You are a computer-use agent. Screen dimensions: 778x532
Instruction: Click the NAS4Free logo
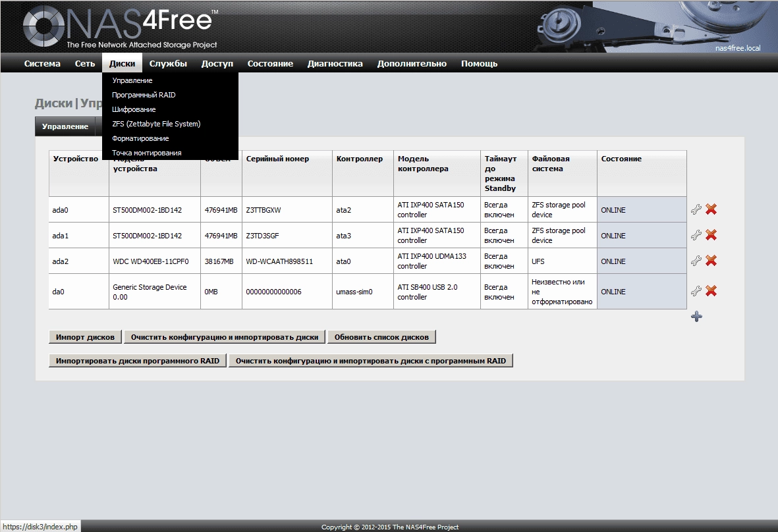pyautogui.click(x=120, y=27)
